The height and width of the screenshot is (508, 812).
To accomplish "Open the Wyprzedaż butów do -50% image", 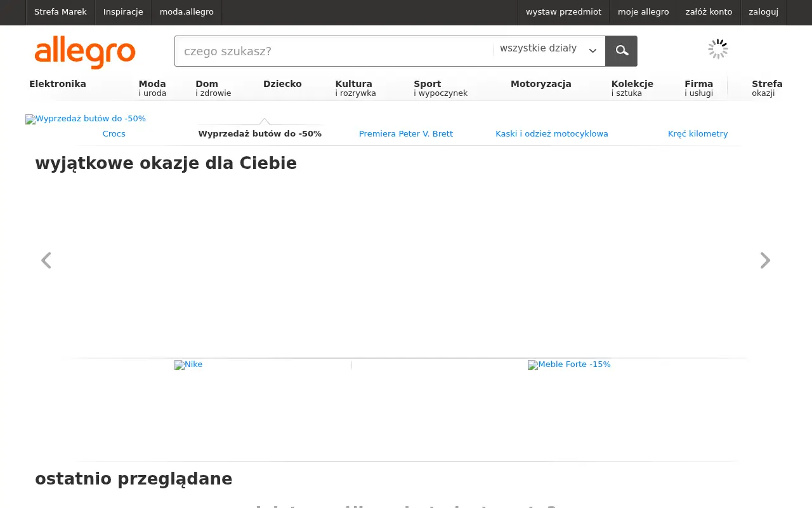I will 86,119.
